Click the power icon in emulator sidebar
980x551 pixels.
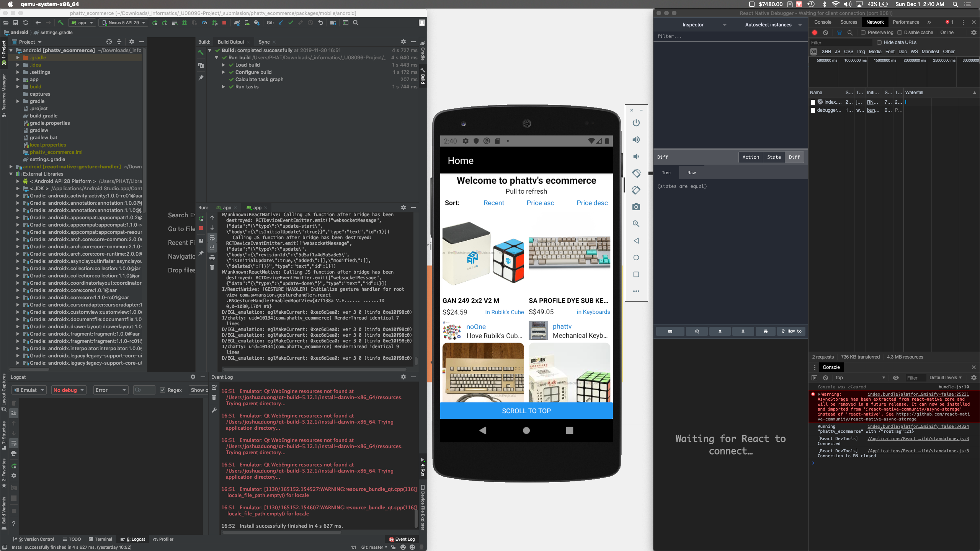[636, 122]
